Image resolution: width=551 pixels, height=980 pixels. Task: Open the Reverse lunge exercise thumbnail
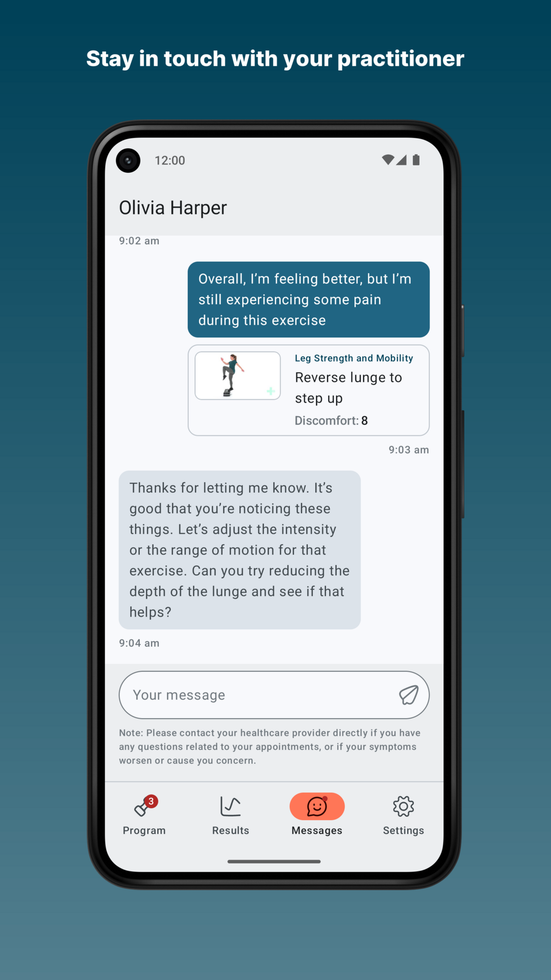(x=238, y=376)
